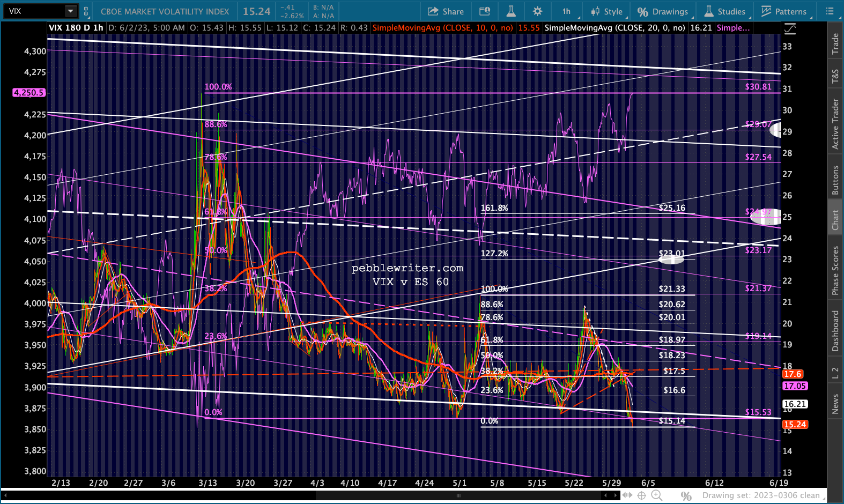844x504 pixels.
Task: Open the Style dropdown menu
Action: [x=606, y=11]
